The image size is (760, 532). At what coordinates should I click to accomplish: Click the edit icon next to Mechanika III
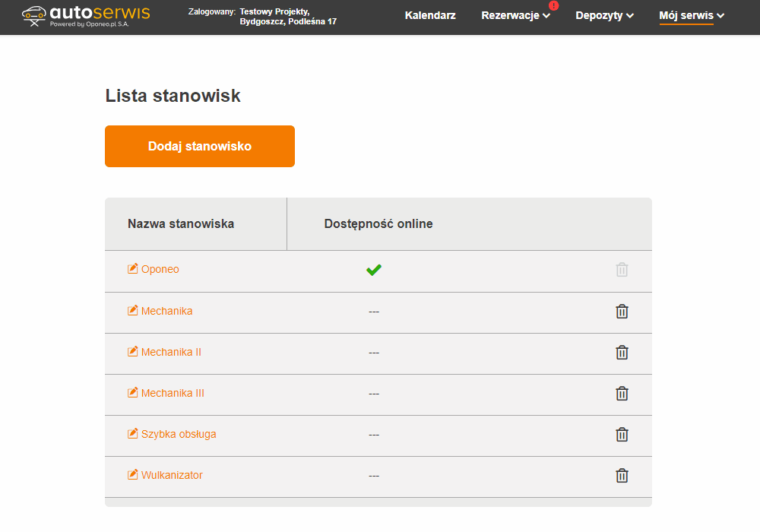pyautogui.click(x=132, y=393)
